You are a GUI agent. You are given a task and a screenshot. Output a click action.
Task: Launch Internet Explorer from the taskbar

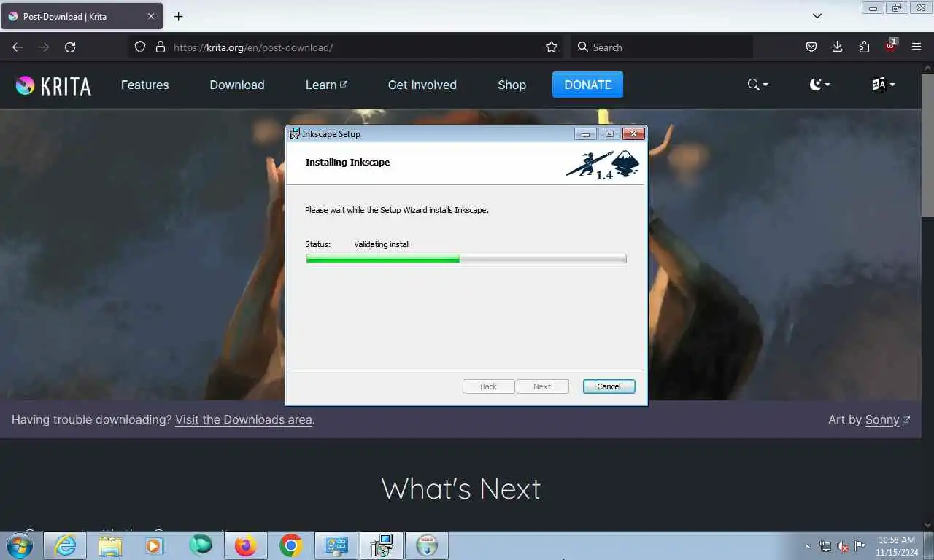pos(65,545)
